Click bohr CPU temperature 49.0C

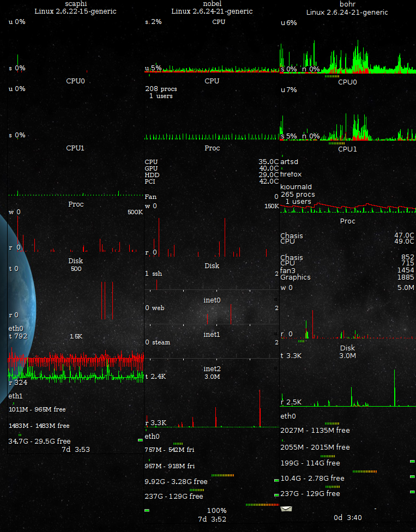(404, 241)
